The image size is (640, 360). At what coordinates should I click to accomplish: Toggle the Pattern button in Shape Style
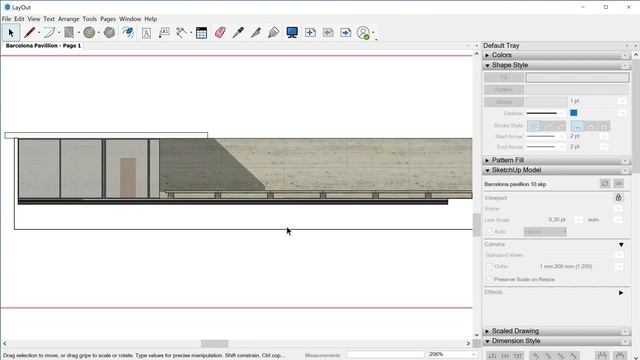point(504,90)
